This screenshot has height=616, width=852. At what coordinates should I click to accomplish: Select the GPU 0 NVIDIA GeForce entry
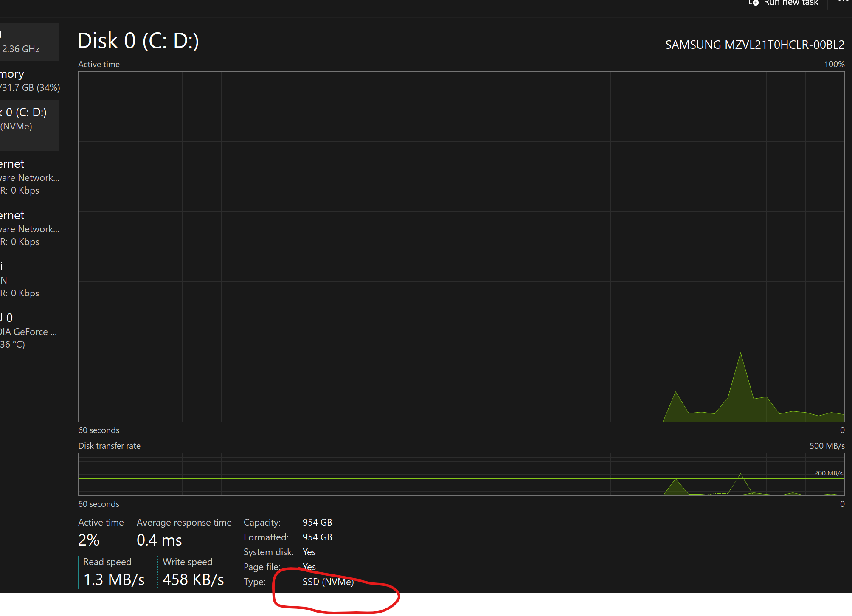click(28, 331)
